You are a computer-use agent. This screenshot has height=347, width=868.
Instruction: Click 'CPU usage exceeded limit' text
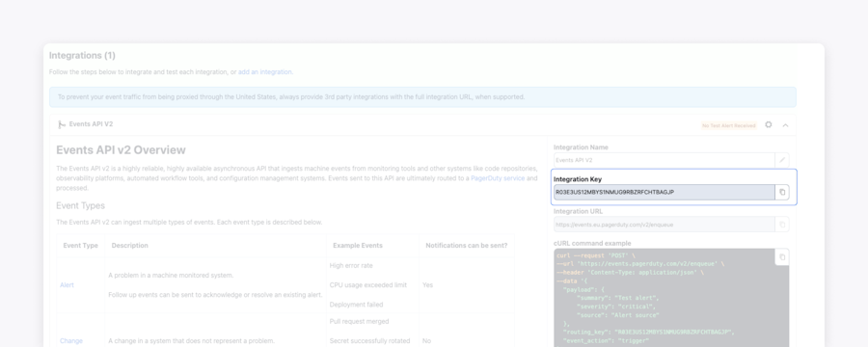[x=368, y=285]
